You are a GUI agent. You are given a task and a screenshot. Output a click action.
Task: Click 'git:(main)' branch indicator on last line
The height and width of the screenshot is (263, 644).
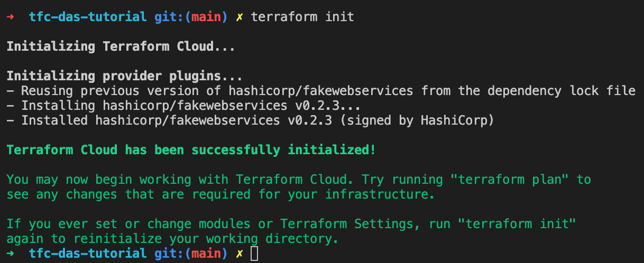[191, 254]
